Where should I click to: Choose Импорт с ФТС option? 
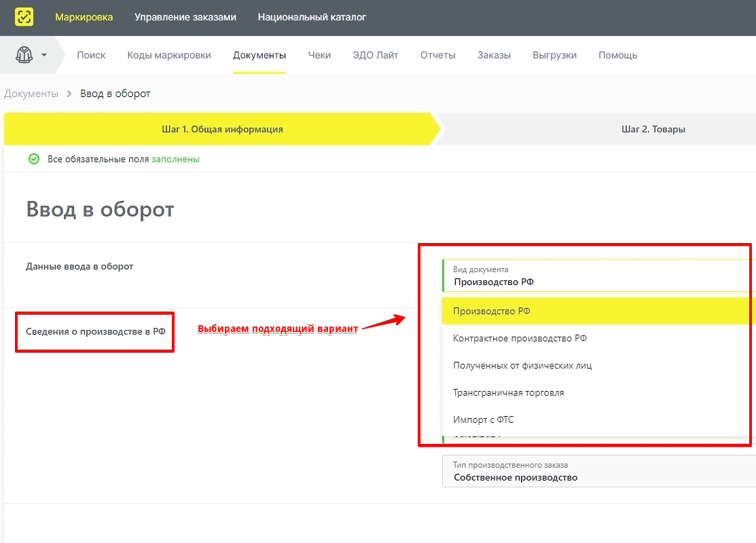click(599, 419)
